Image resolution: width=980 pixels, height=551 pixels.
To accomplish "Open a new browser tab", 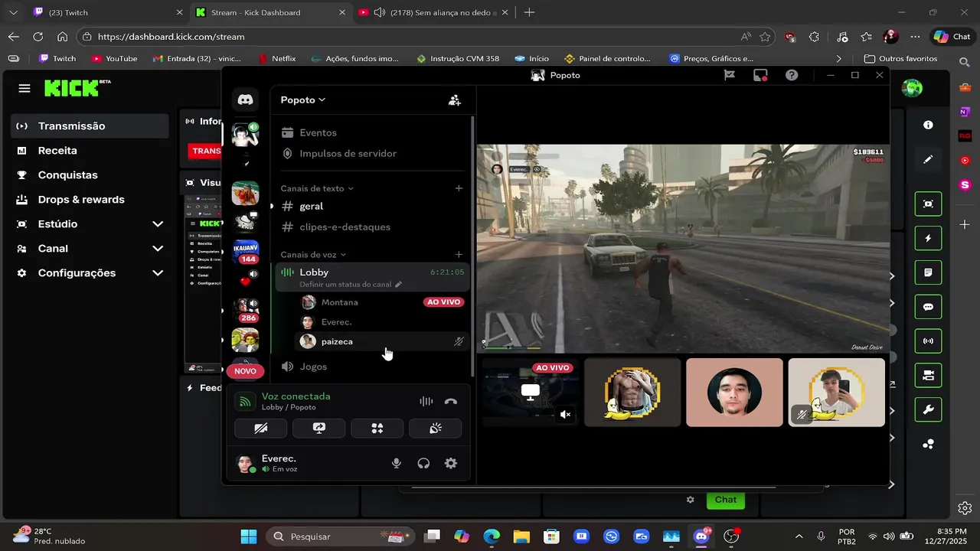I will tap(529, 12).
